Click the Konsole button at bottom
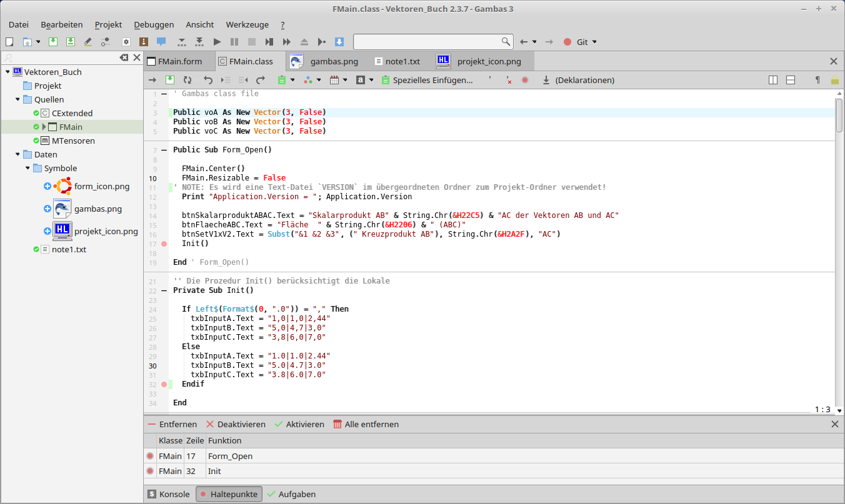 (169, 494)
